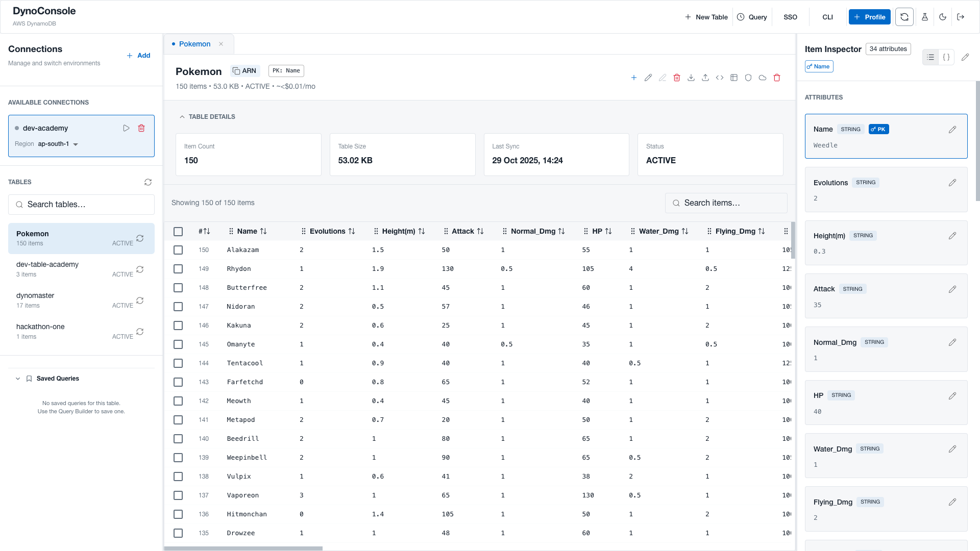Click the upload icon in table toolbar
980x551 pixels.
705,78
